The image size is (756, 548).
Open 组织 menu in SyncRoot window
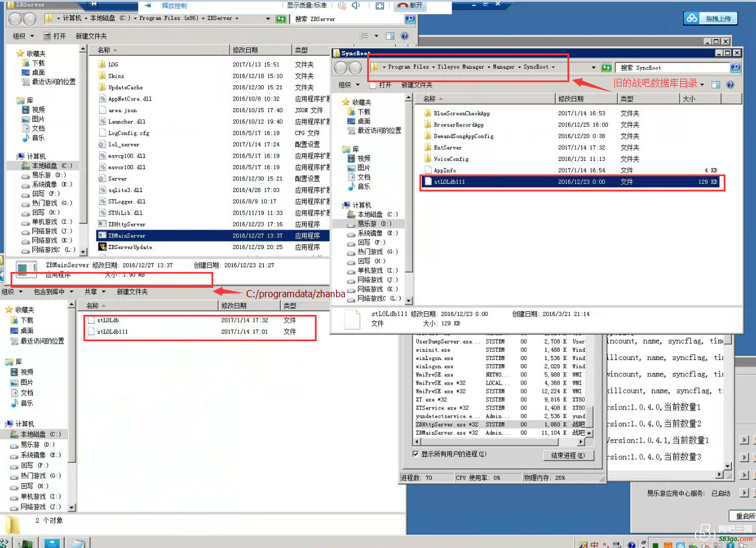click(x=348, y=85)
